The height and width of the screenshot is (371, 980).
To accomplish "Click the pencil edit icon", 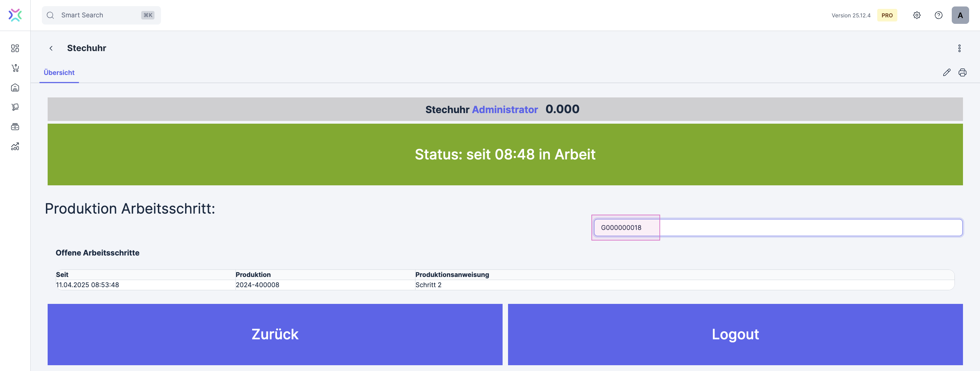I will coord(947,72).
